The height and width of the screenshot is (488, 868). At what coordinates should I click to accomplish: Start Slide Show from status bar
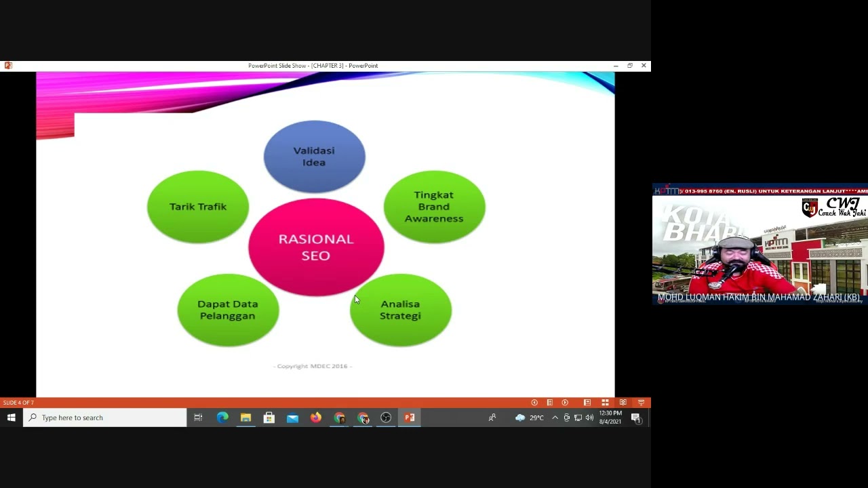(x=641, y=403)
